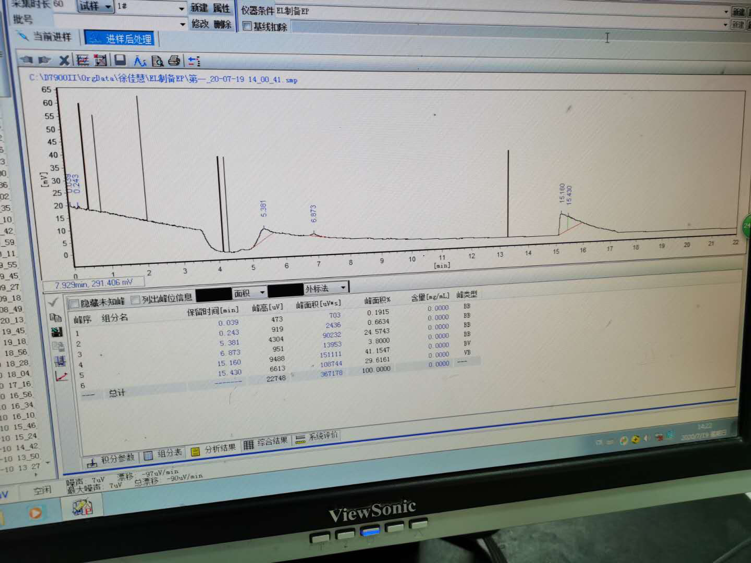Viewport: 751px width, 563px height.
Task: Open the 试样 sample type dropdown
Action: coord(96,6)
